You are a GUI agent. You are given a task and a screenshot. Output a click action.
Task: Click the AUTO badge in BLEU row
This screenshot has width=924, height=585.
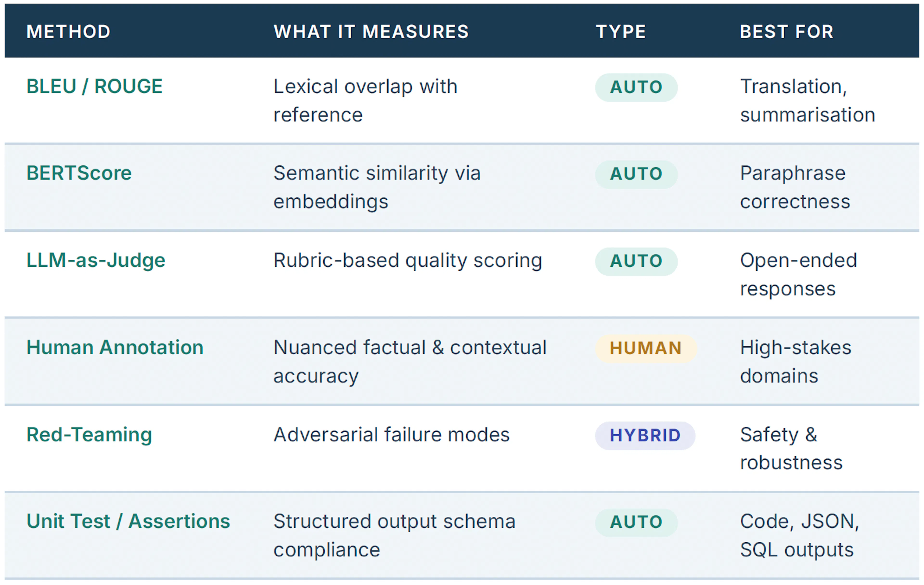(x=636, y=88)
